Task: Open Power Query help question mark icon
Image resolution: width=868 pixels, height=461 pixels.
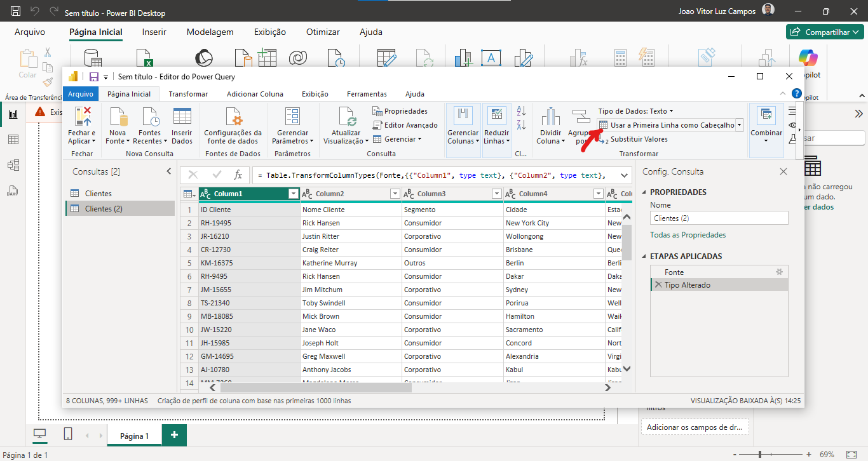Action: [797, 93]
